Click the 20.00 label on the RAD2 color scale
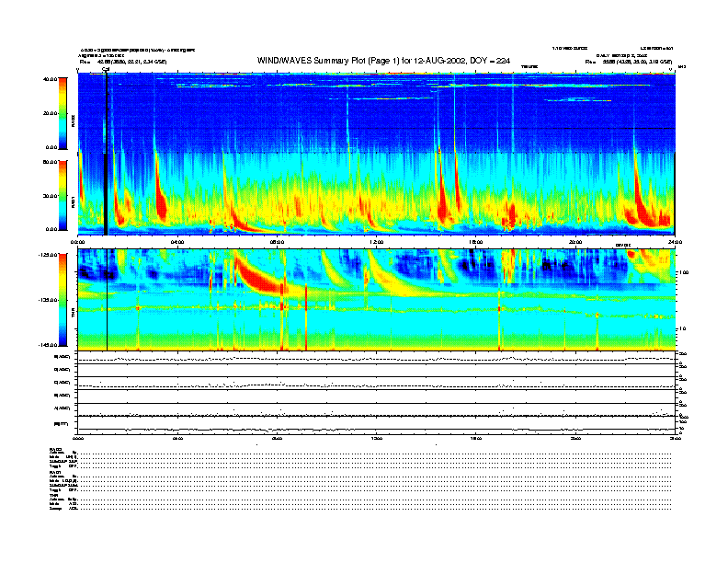 [50, 113]
